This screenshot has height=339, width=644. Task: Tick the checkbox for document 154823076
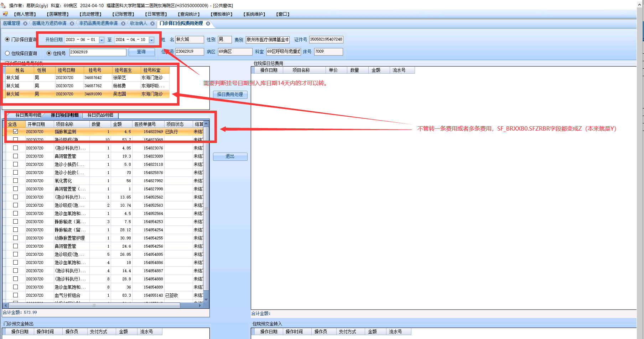tap(15, 148)
